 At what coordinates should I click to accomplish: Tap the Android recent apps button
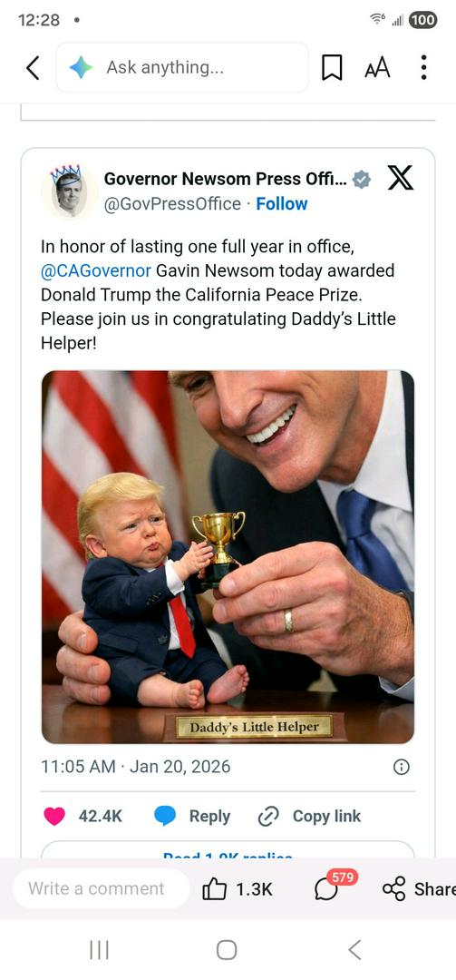100,950
